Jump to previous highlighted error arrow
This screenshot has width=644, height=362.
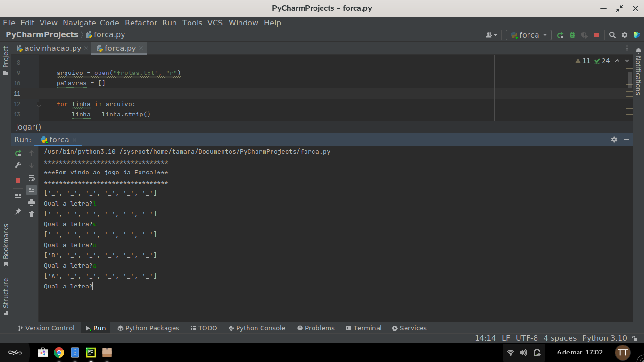617,61
